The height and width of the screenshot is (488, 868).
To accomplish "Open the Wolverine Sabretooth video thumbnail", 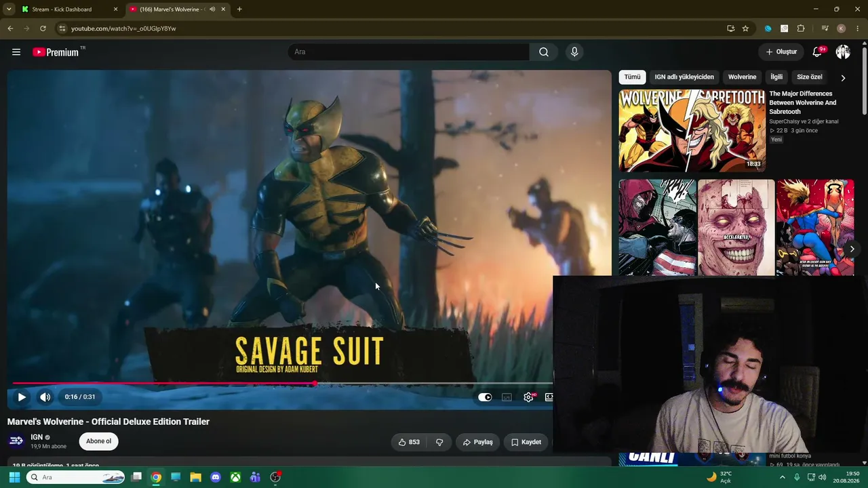I will click(x=692, y=131).
